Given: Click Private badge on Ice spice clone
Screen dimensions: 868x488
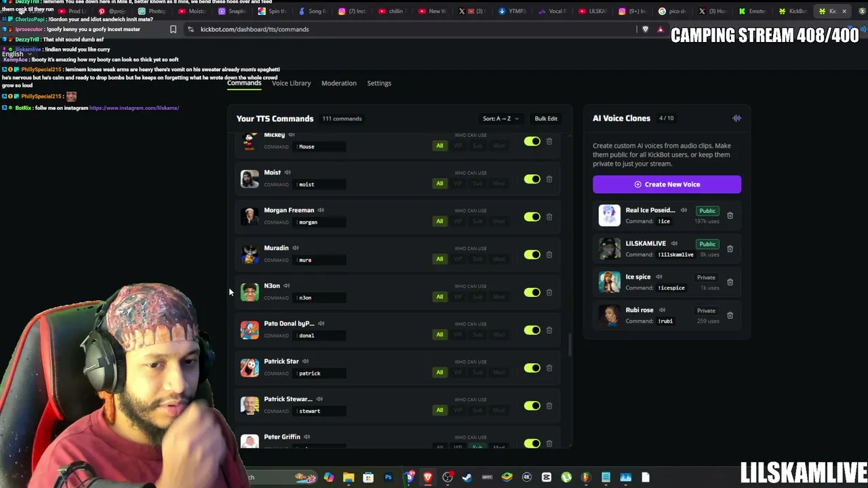Looking at the screenshot, I should pyautogui.click(x=706, y=277).
